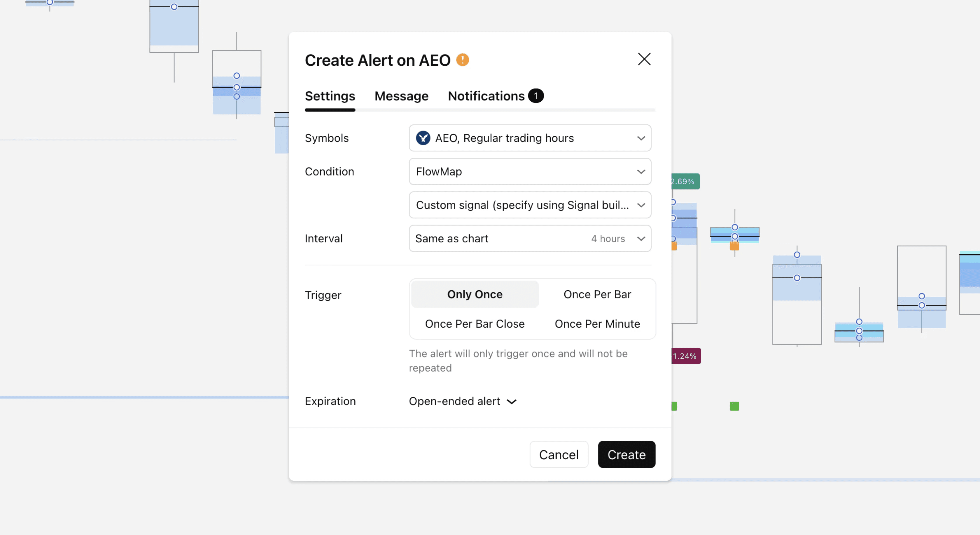Click the notification count badge next to Notifications
Image resolution: width=980 pixels, height=535 pixels.
[536, 95]
